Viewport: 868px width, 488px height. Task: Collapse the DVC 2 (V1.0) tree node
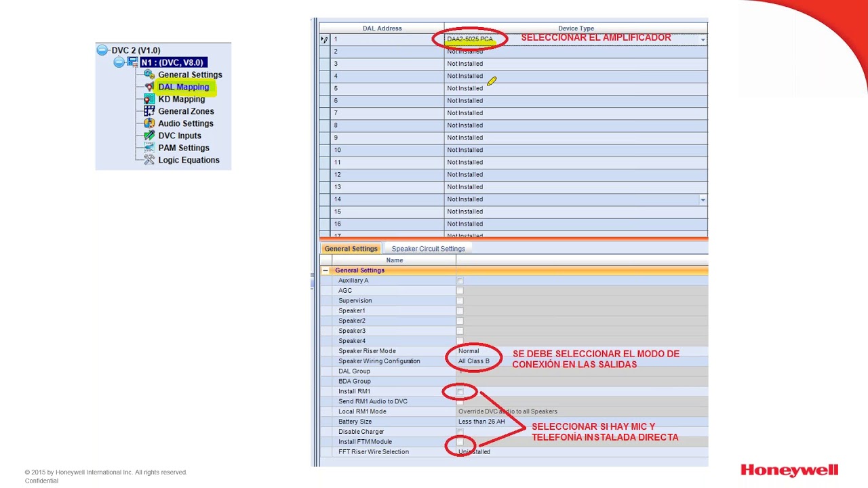pyautogui.click(x=102, y=50)
